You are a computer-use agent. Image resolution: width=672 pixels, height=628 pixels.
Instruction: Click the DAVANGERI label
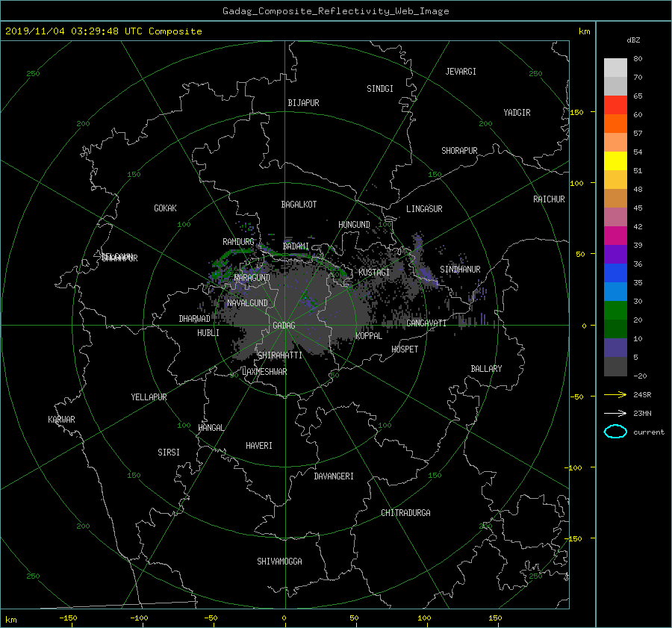click(x=334, y=476)
